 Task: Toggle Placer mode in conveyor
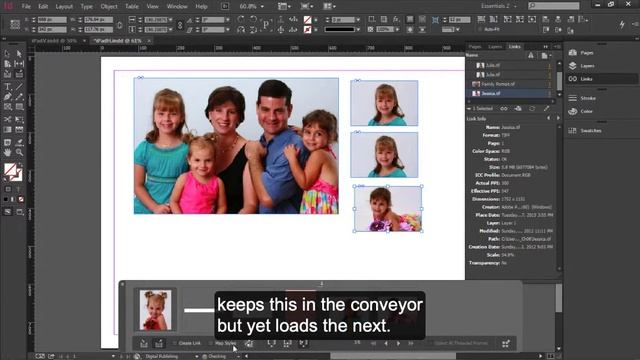(x=159, y=344)
